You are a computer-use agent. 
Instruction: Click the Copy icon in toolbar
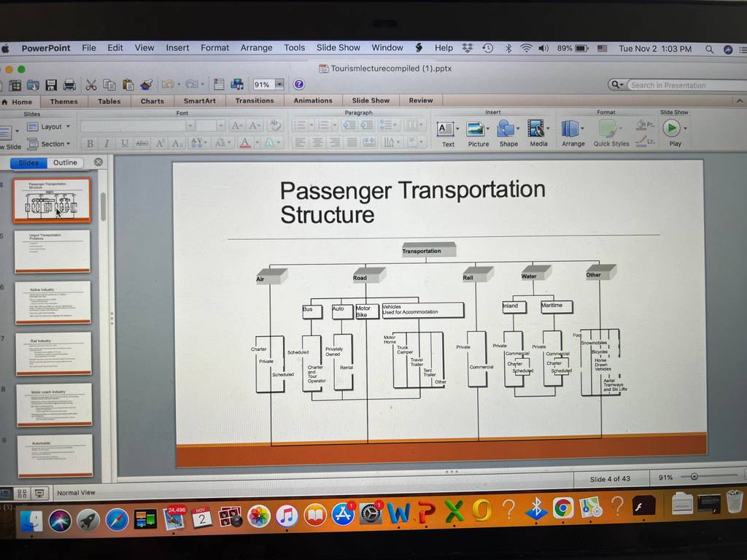[109, 85]
